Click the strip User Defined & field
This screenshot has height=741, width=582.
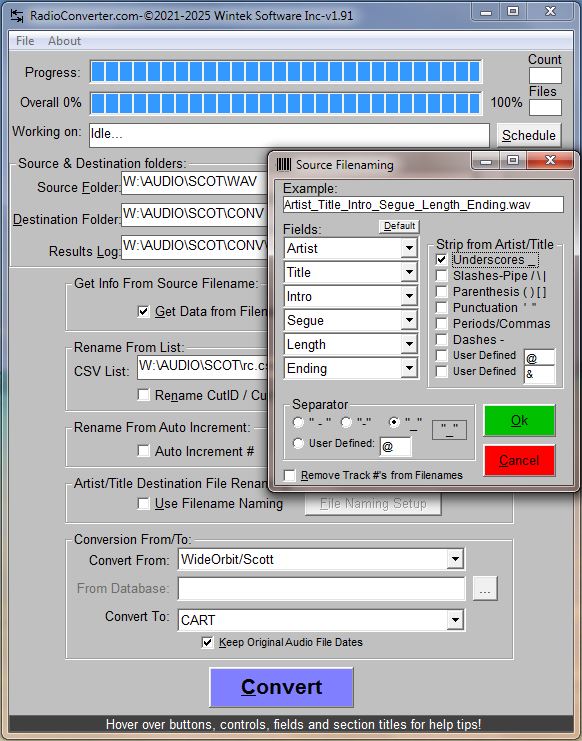(539, 374)
